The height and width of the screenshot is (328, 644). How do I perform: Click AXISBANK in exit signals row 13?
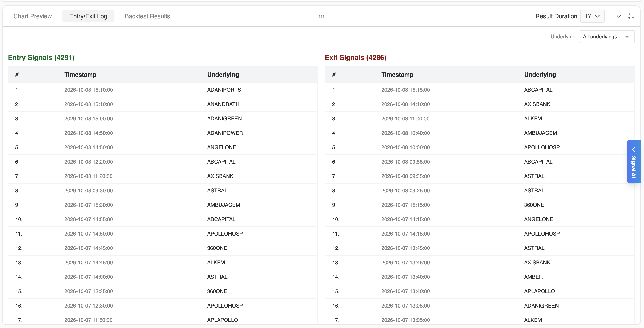tap(537, 263)
